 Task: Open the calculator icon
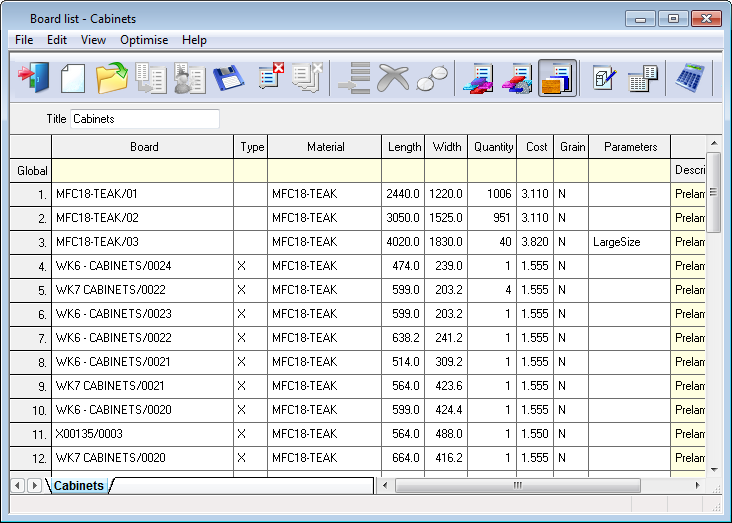coord(690,78)
